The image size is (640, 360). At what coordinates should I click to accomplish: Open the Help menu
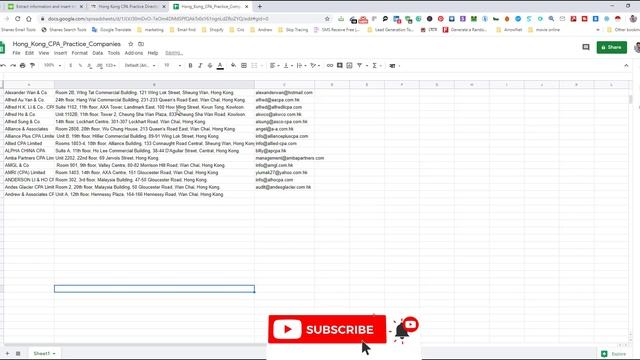153,53
